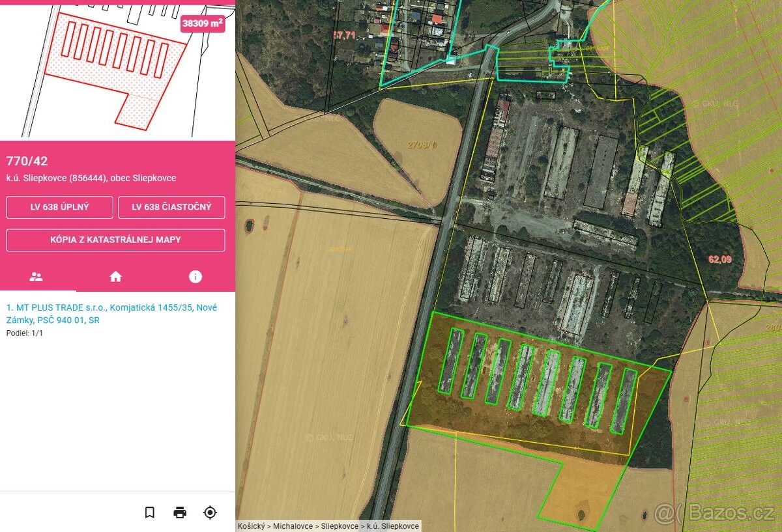Click the Košický breadcrumb
Viewport: 782px width, 532px height.
click(251, 525)
